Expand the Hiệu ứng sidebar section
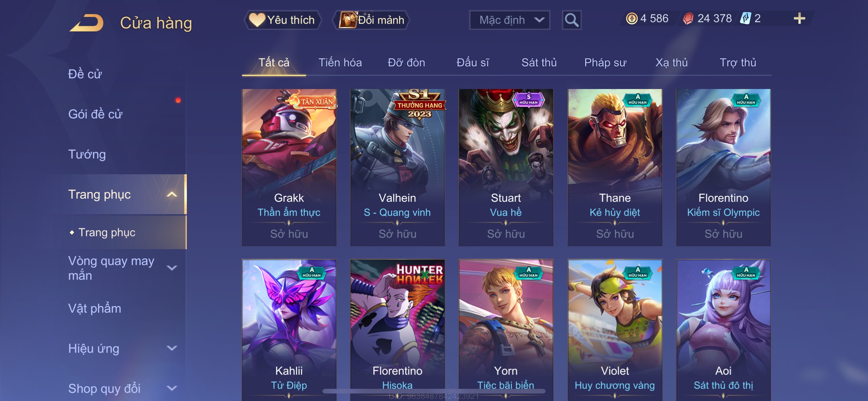This screenshot has height=401, width=868. click(x=172, y=348)
